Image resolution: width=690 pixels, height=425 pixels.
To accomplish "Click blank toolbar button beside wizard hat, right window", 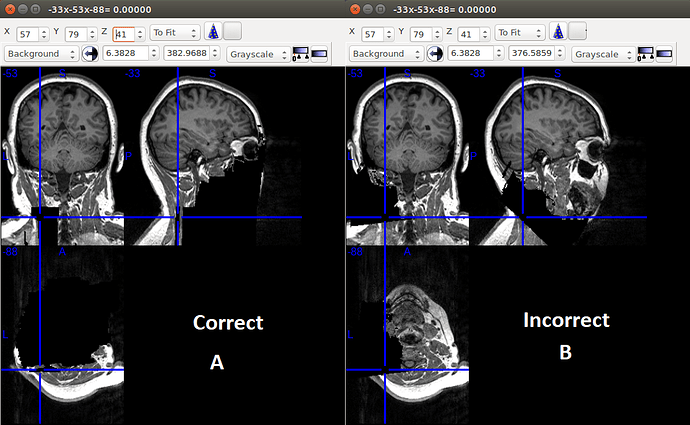I will coord(577,32).
